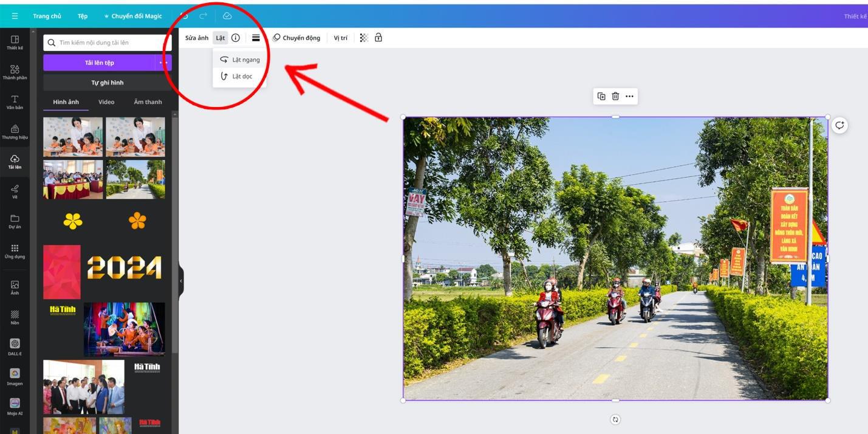Collapse the side panel with arrow handle
Viewport: 868px width, 434px height.
point(180,281)
